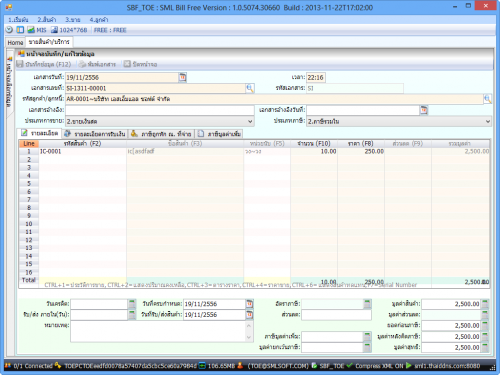The width and height of the screenshot is (500, 375).
Task: Click the product name (F3) column header
Action: pyautogui.click(x=185, y=143)
